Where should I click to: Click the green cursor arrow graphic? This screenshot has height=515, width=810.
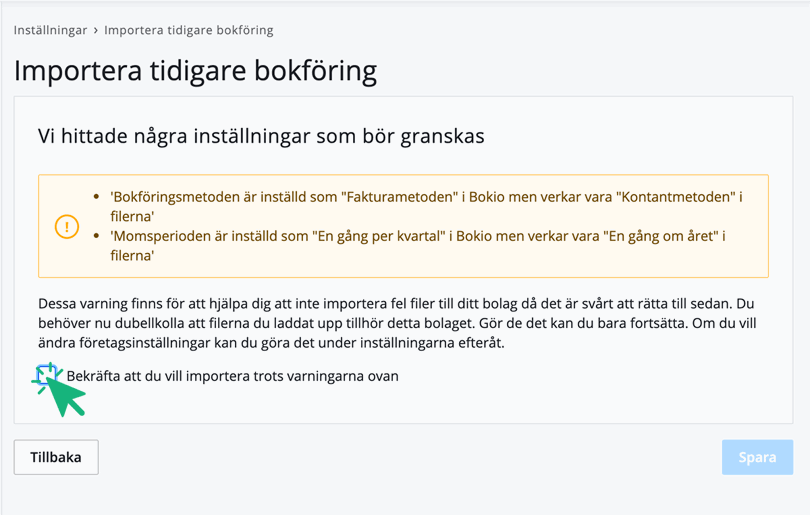click(x=66, y=393)
